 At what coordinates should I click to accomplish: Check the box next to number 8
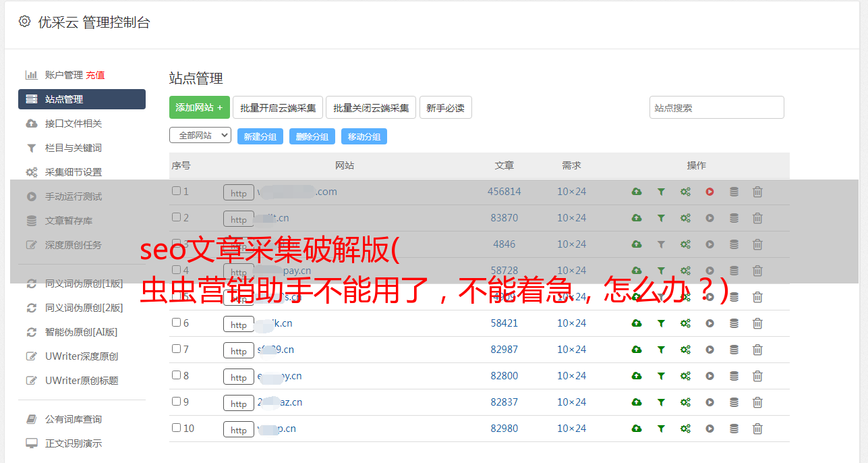point(176,375)
